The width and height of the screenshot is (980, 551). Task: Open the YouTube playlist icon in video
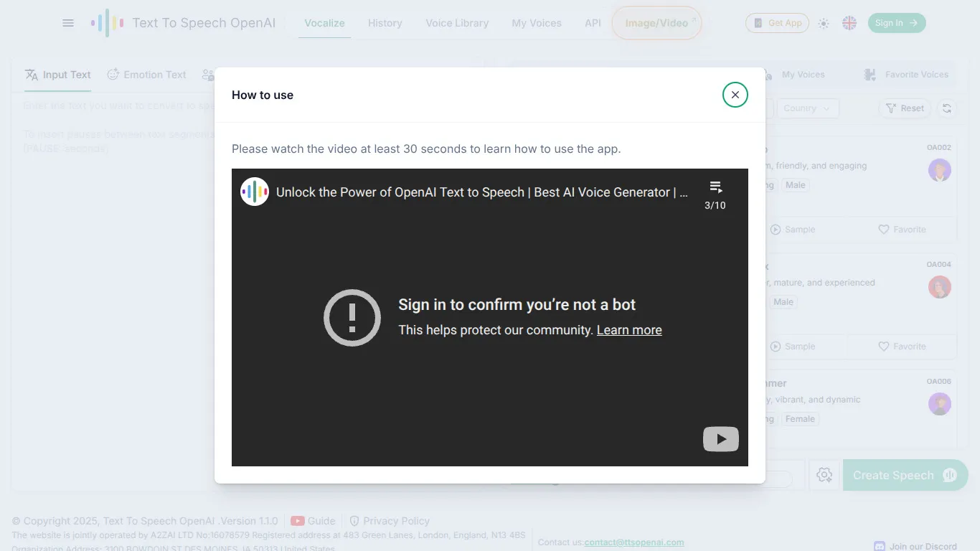(x=715, y=194)
